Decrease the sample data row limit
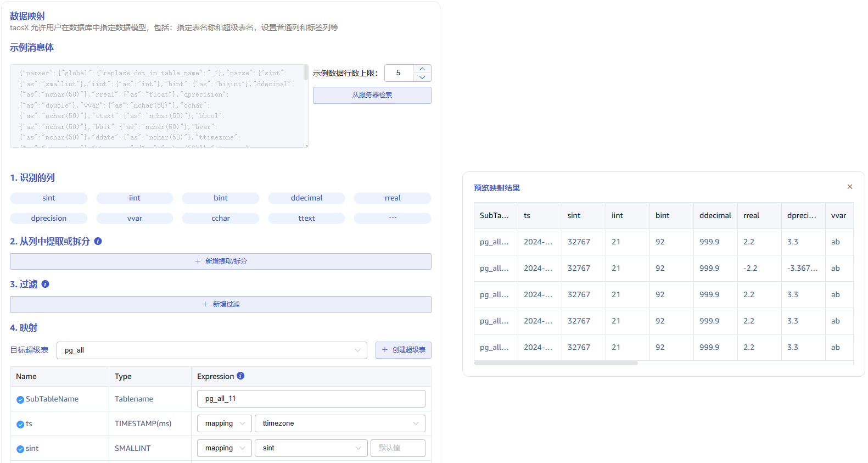The image size is (868, 463). pos(422,77)
